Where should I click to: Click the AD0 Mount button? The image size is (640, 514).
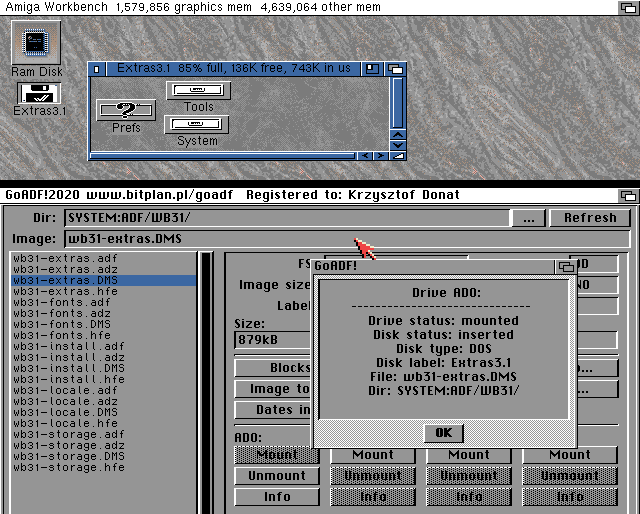(x=277, y=455)
